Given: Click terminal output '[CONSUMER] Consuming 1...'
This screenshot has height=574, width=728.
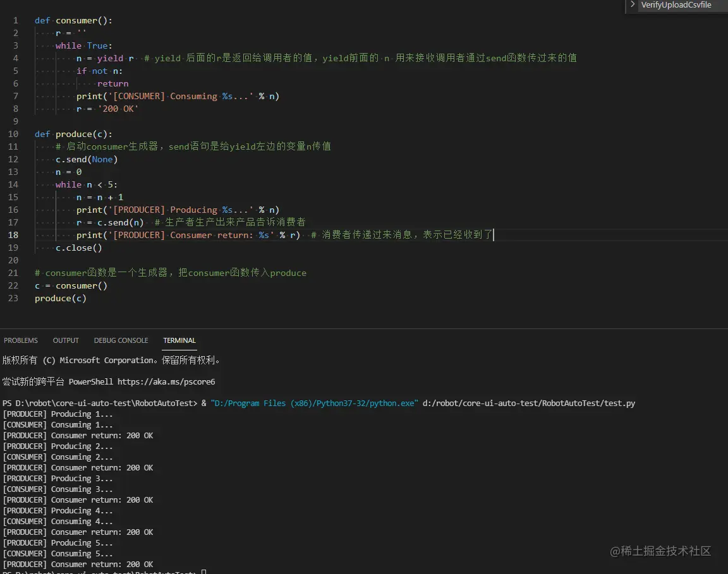Looking at the screenshot, I should click(58, 424).
